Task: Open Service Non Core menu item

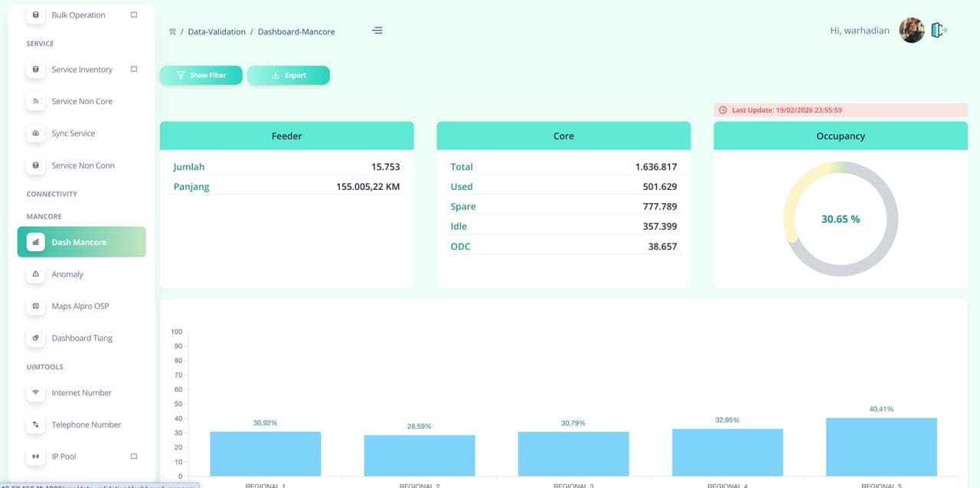Action: [82, 101]
